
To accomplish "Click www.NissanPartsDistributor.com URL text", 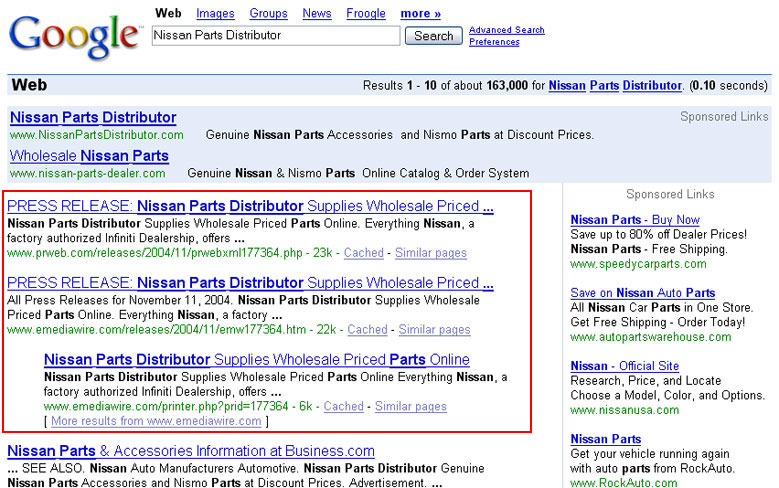I will coord(97,135).
